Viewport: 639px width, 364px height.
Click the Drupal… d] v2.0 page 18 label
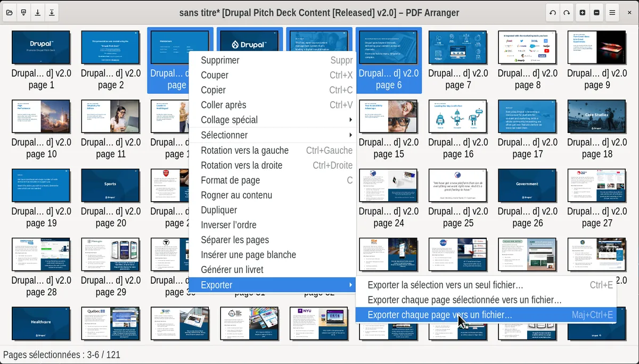[597, 148]
